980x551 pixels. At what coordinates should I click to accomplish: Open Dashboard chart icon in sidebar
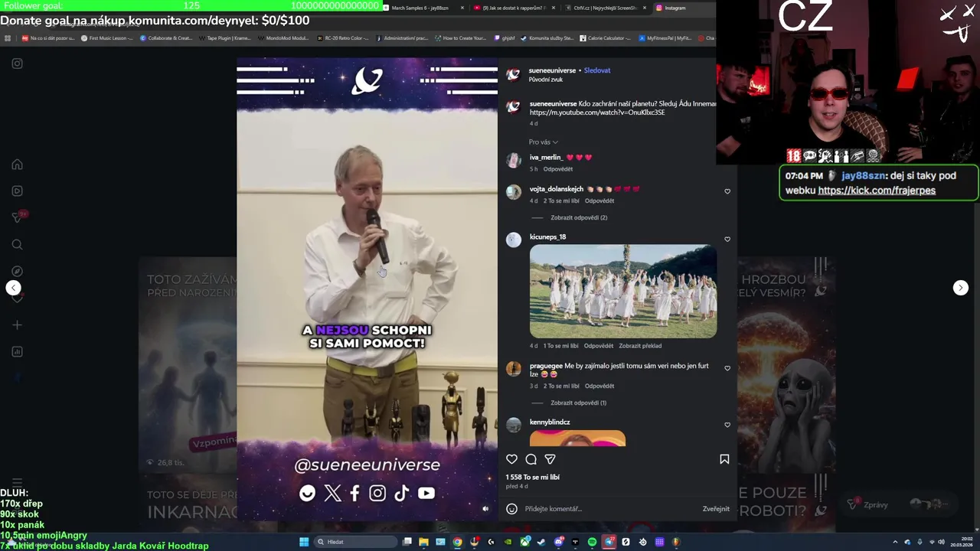point(17,351)
